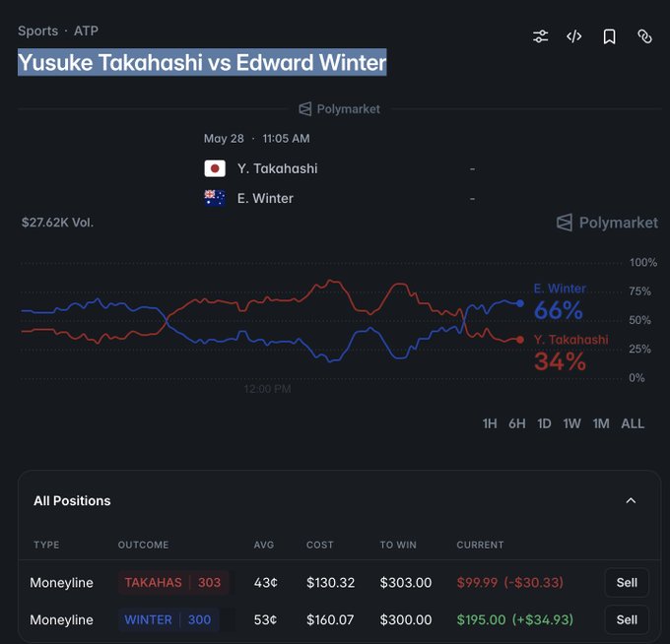Click the Y. Takahashi 34% chart label

tap(570, 354)
